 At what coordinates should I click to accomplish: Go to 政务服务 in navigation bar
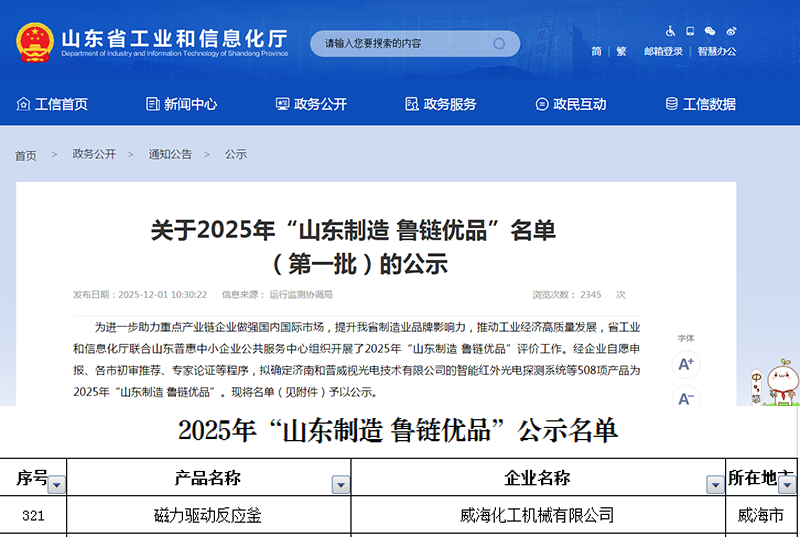pos(440,104)
